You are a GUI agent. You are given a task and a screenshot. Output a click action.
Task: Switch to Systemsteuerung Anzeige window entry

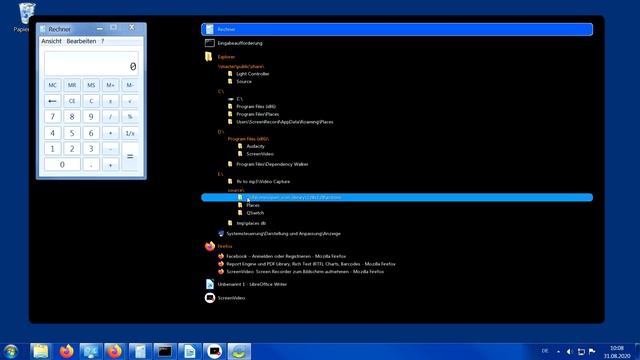click(283, 234)
